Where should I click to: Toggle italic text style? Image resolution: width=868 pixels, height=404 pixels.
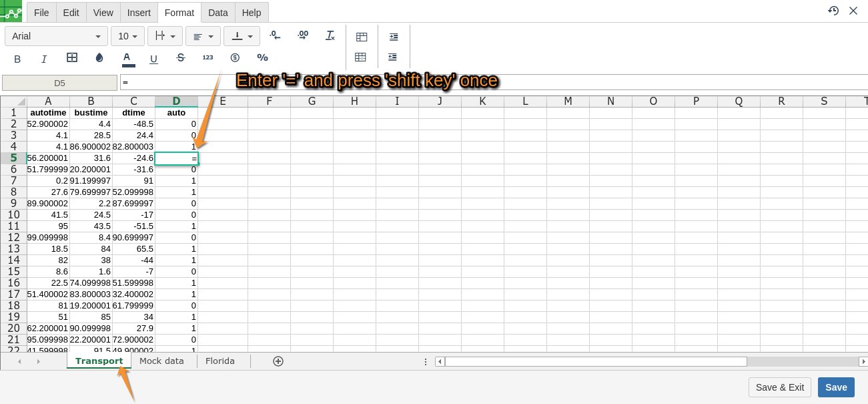pyautogui.click(x=44, y=59)
